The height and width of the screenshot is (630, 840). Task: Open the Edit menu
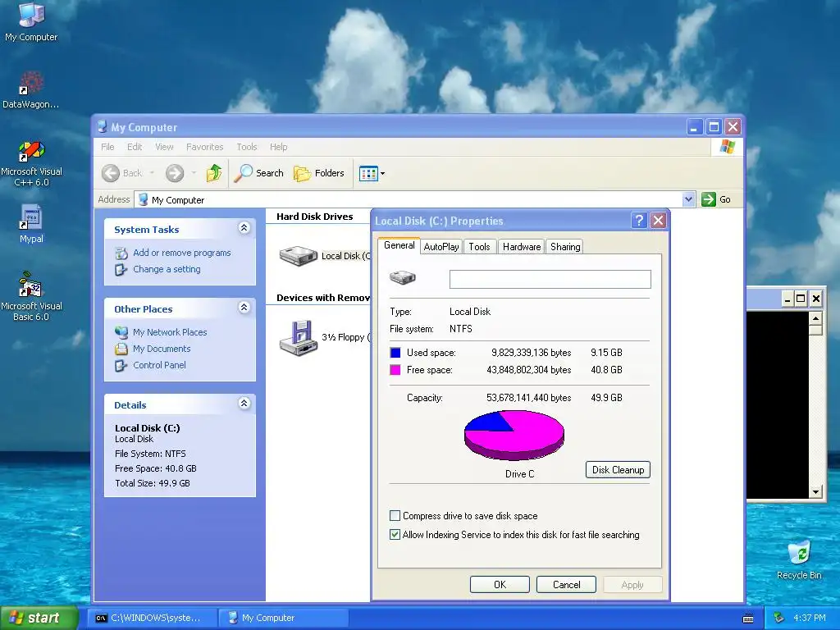pyautogui.click(x=135, y=147)
